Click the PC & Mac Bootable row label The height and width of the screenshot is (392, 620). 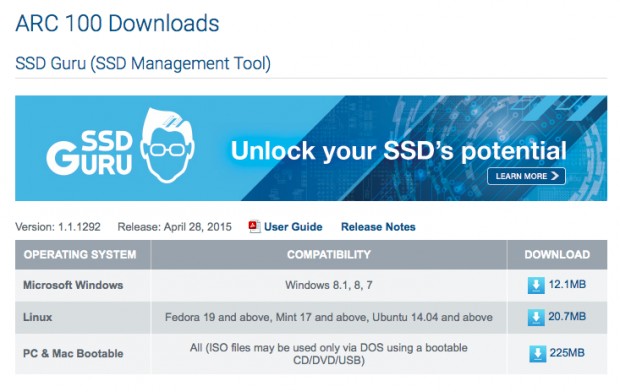73,354
